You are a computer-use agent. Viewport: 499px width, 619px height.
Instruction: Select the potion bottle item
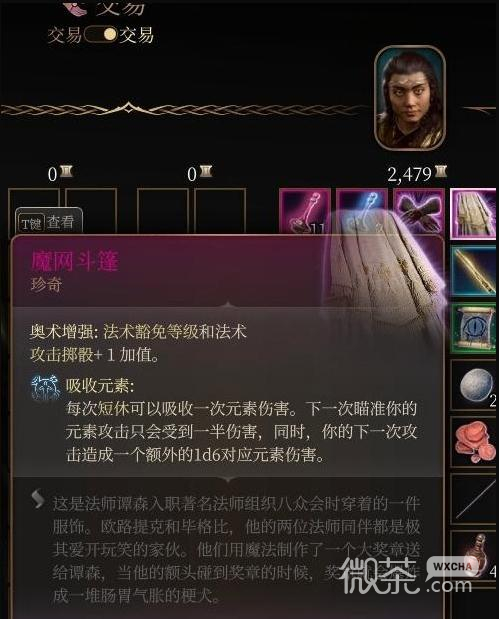[x=474, y=556]
